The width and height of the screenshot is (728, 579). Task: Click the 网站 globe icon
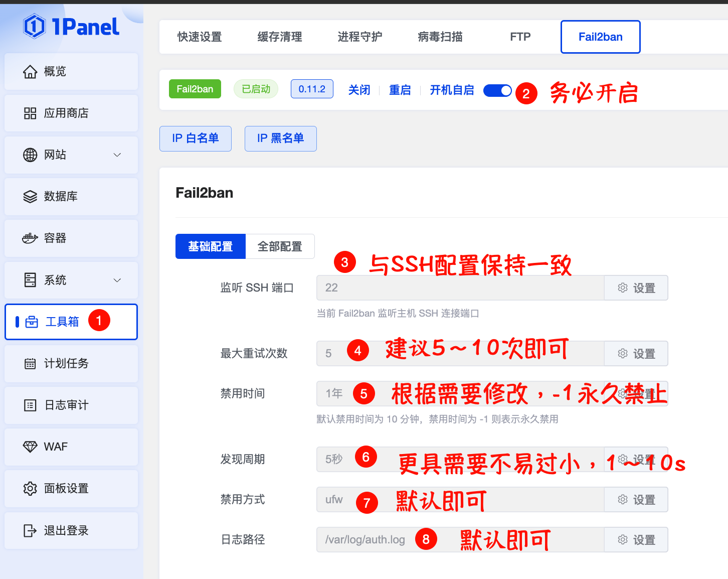click(x=30, y=155)
